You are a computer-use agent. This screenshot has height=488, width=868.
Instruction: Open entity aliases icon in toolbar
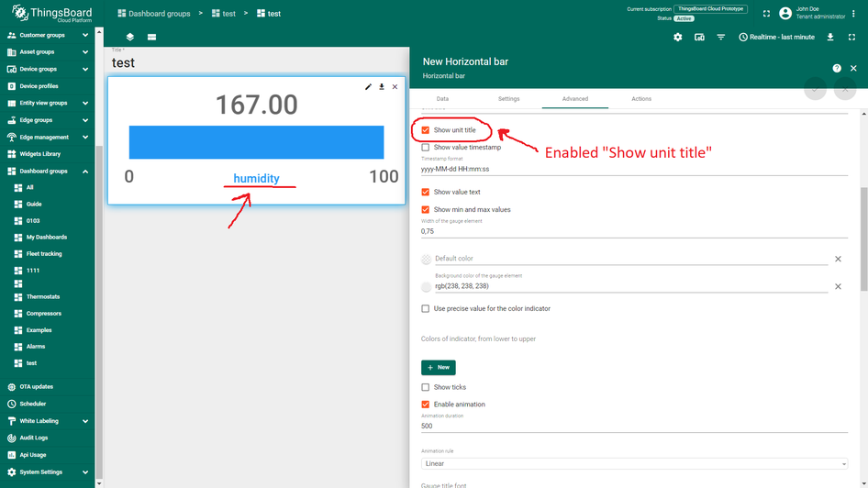pos(699,37)
